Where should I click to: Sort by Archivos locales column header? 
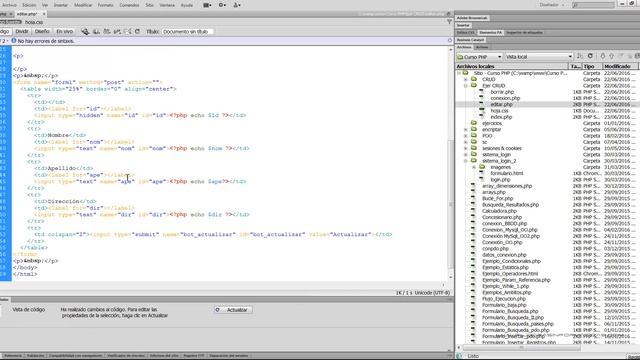pos(512,66)
